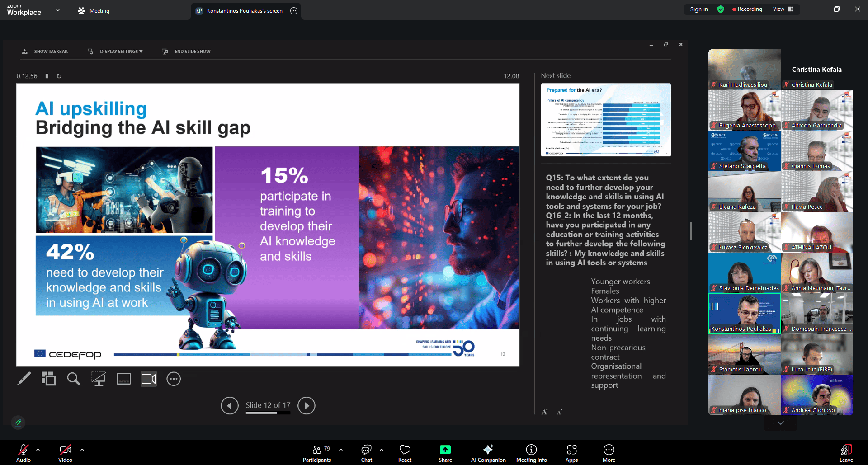Open the see all slides grid

click(48, 379)
